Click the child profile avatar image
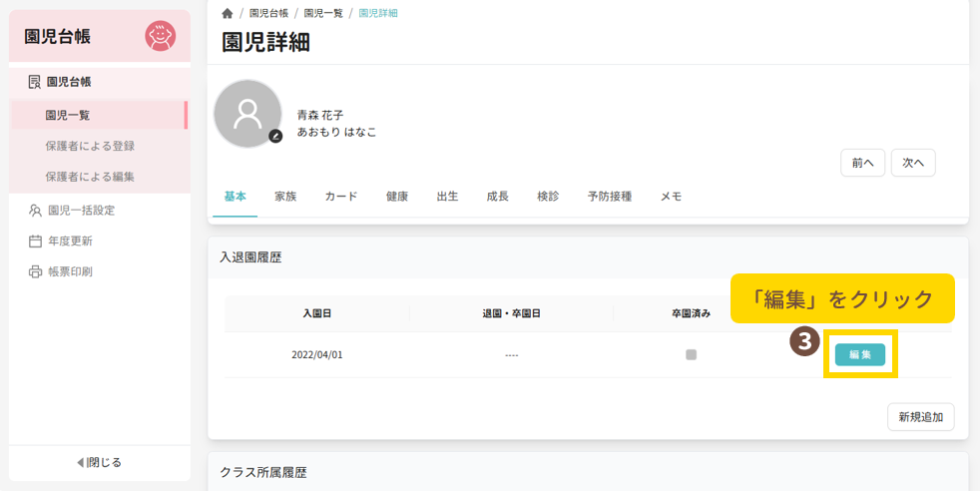The image size is (980, 491). tap(246, 114)
